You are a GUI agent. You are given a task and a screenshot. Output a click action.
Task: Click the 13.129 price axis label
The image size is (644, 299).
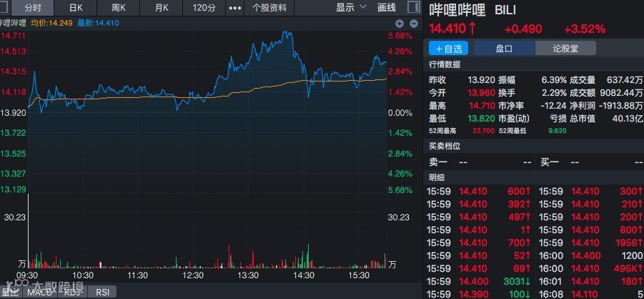13,189
